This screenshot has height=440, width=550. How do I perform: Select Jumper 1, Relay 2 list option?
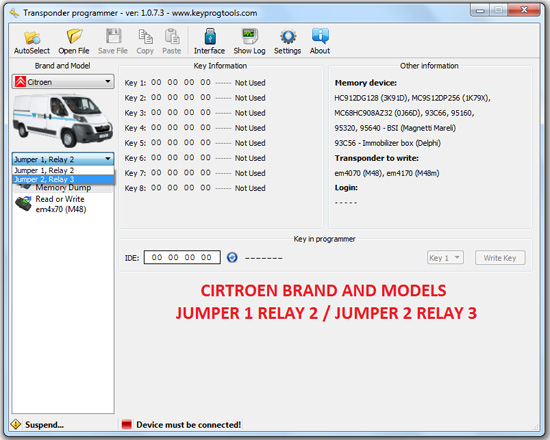[x=63, y=170]
